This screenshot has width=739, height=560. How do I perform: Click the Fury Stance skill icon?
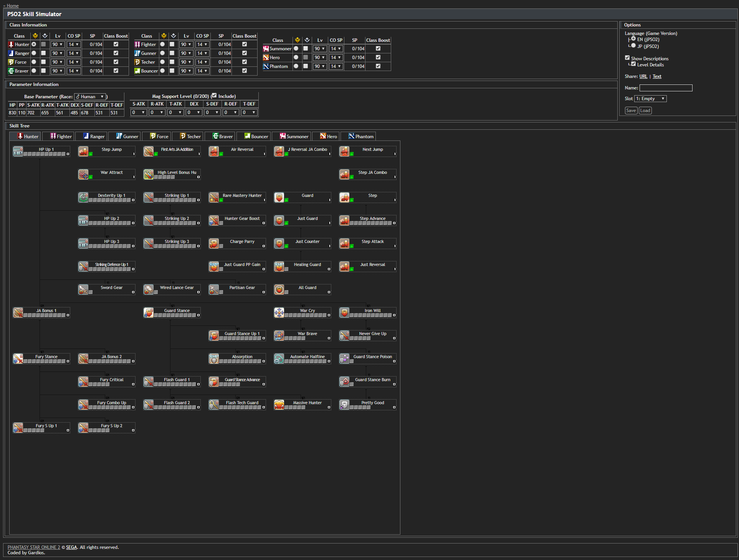click(18, 358)
